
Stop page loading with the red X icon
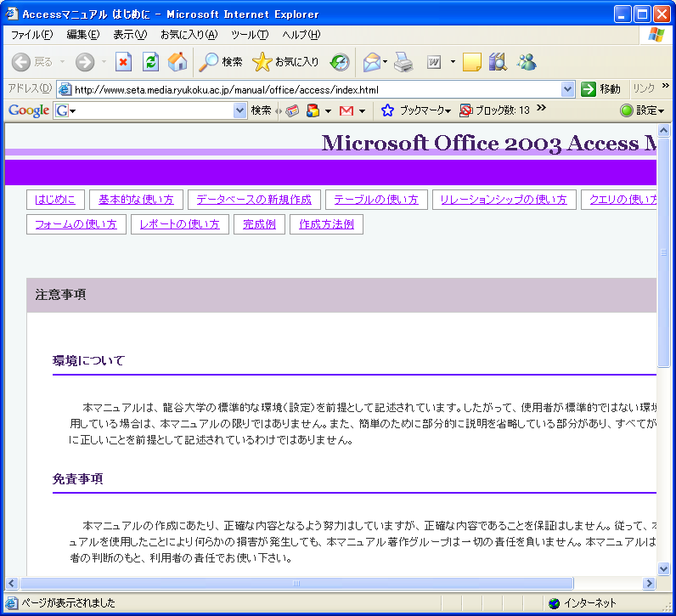click(x=123, y=63)
